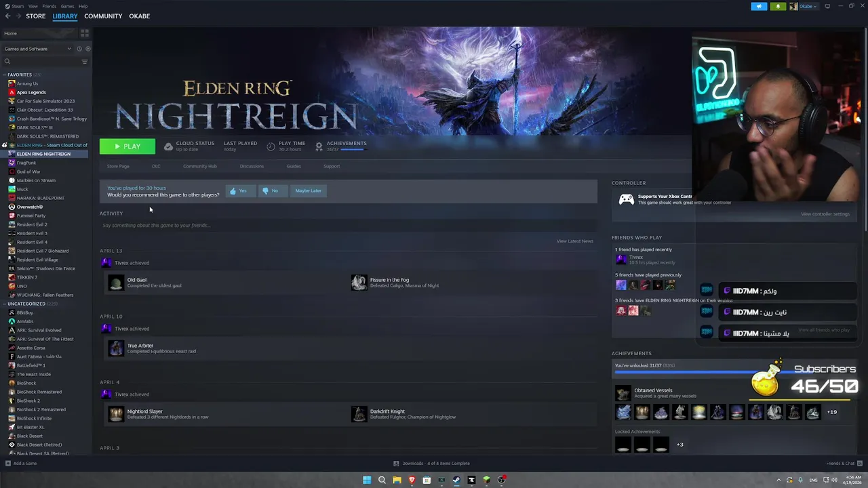Open Tivrex's avatar under April 13
868x488 pixels.
105,263
